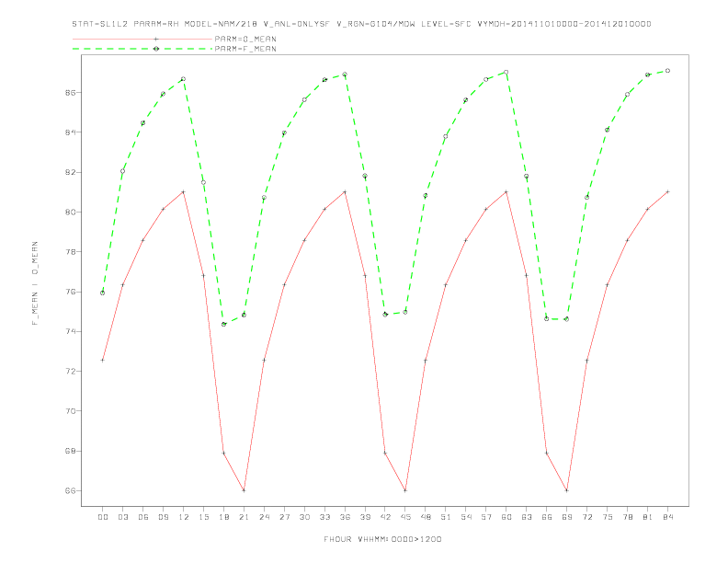The image size is (728, 563).
Task: Click x-axis tick label 36
Action: pyautogui.click(x=345, y=517)
